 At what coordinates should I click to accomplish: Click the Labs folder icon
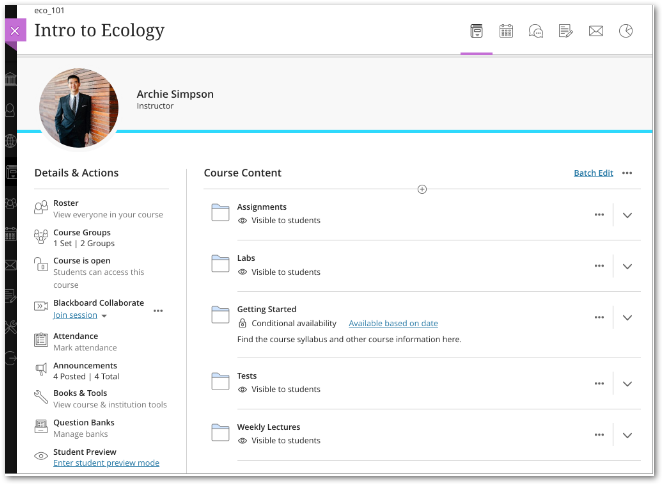(220, 263)
